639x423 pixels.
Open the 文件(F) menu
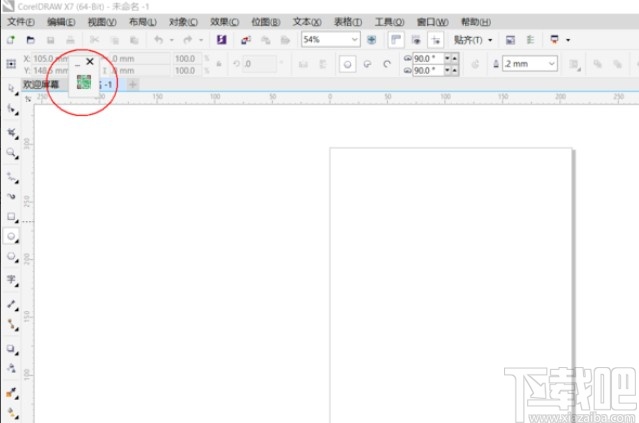coord(20,22)
